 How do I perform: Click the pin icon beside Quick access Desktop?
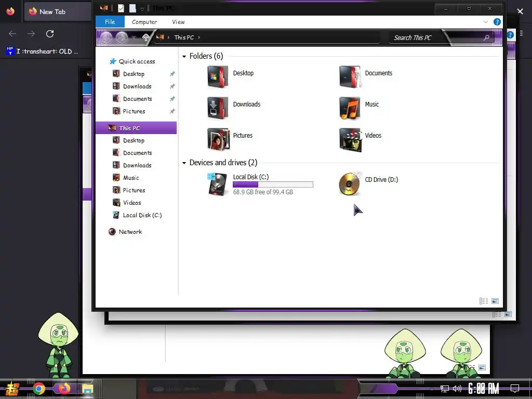[x=172, y=74]
